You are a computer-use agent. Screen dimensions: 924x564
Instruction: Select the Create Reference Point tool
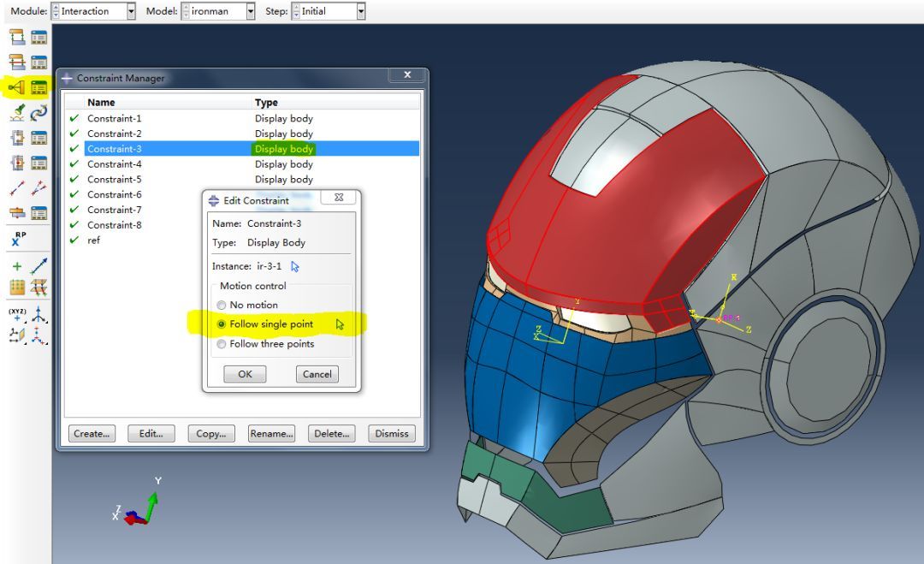18,239
